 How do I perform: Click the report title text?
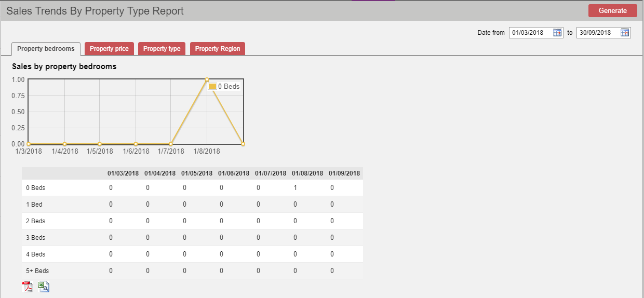click(95, 11)
